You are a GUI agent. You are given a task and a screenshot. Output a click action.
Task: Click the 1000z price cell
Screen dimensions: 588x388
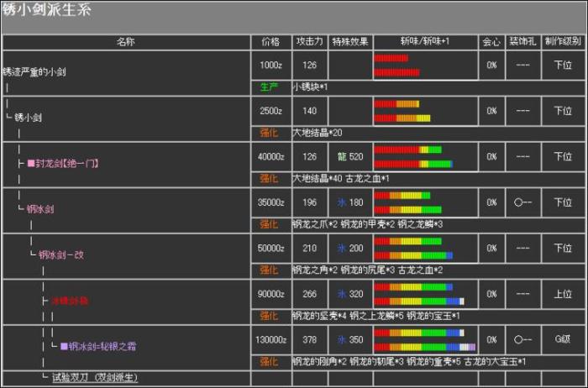(270, 66)
